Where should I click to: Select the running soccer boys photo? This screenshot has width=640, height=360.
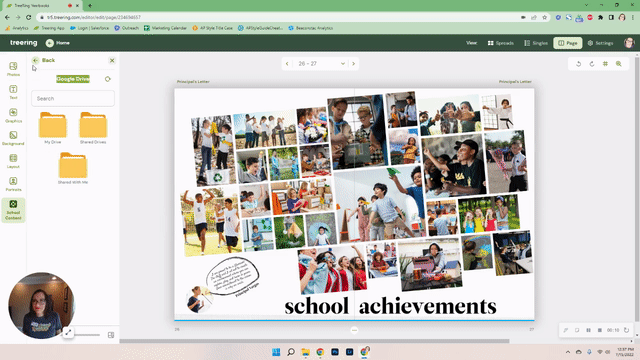[210, 221]
